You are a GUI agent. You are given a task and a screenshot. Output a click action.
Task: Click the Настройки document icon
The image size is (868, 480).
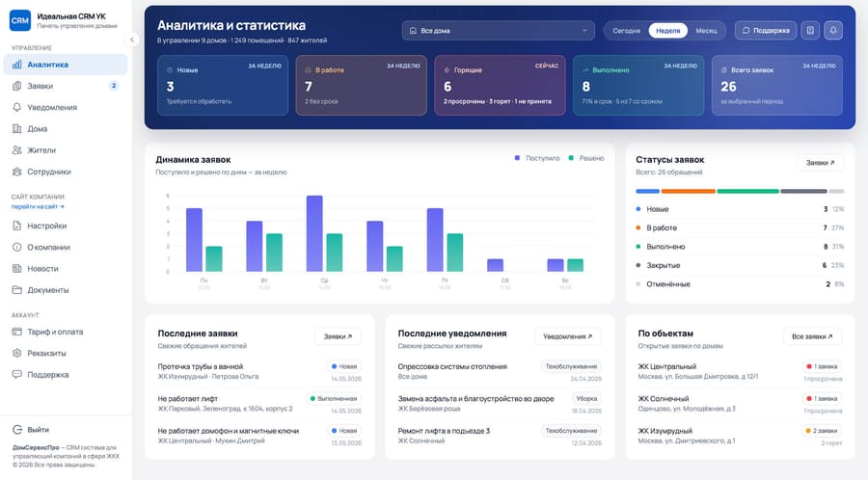point(17,226)
